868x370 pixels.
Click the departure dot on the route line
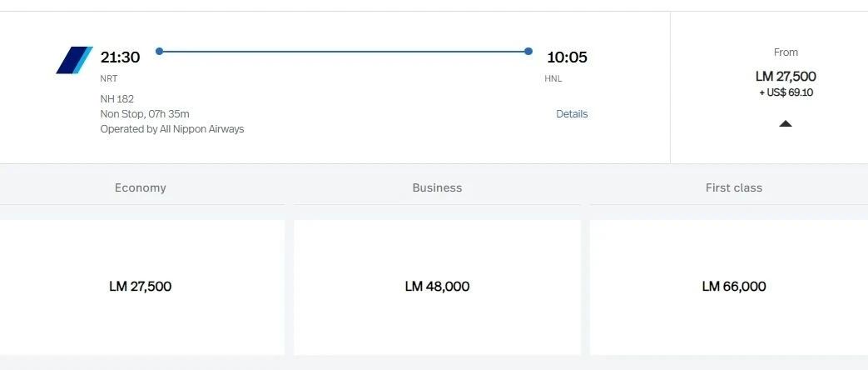click(159, 52)
